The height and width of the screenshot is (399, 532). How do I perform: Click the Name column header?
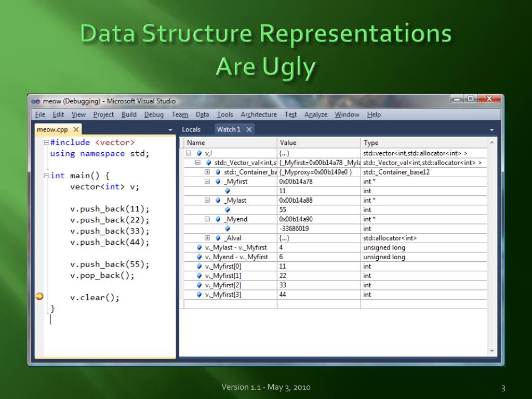pyautogui.click(x=230, y=143)
